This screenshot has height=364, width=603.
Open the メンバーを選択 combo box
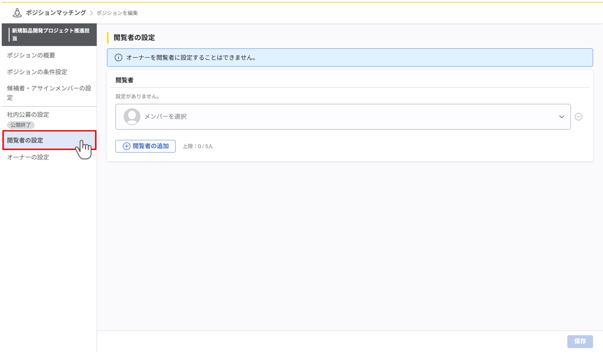click(343, 117)
